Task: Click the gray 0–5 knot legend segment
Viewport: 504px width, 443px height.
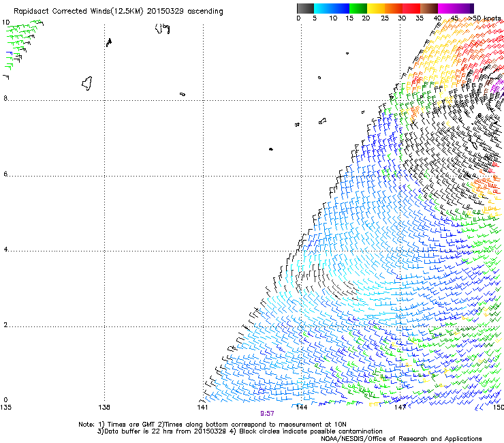Action: coord(305,8)
